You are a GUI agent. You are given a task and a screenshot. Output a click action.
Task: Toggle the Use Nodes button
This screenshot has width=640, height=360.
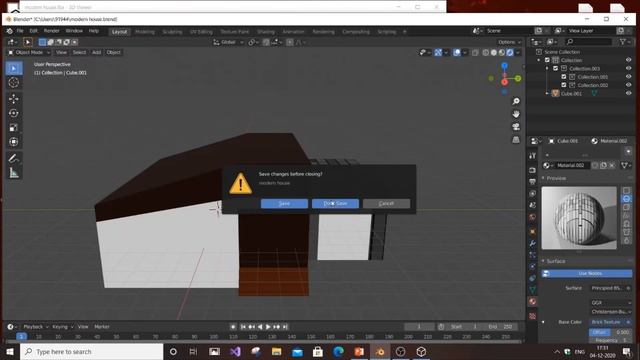(x=587, y=273)
